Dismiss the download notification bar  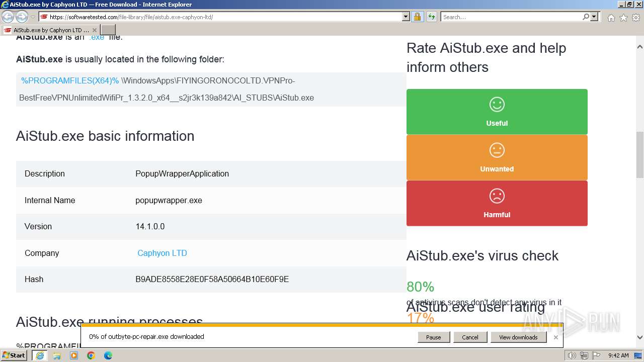pyautogui.click(x=556, y=337)
